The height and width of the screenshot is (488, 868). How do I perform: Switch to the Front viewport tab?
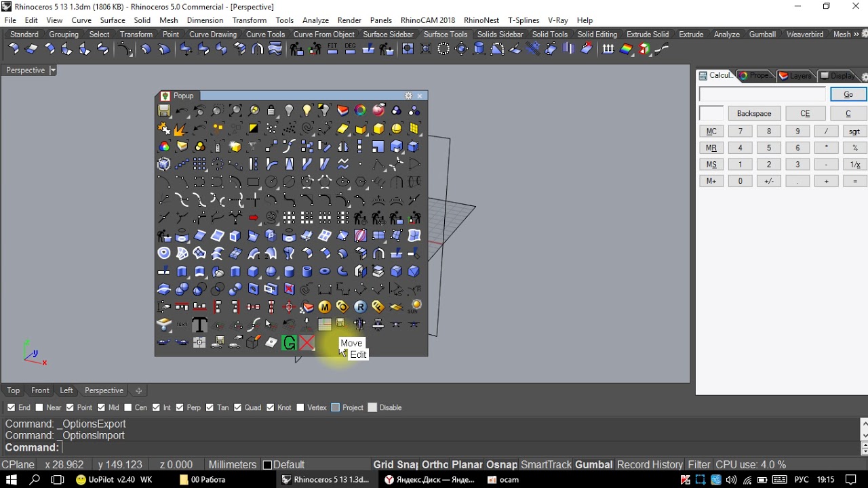point(40,390)
